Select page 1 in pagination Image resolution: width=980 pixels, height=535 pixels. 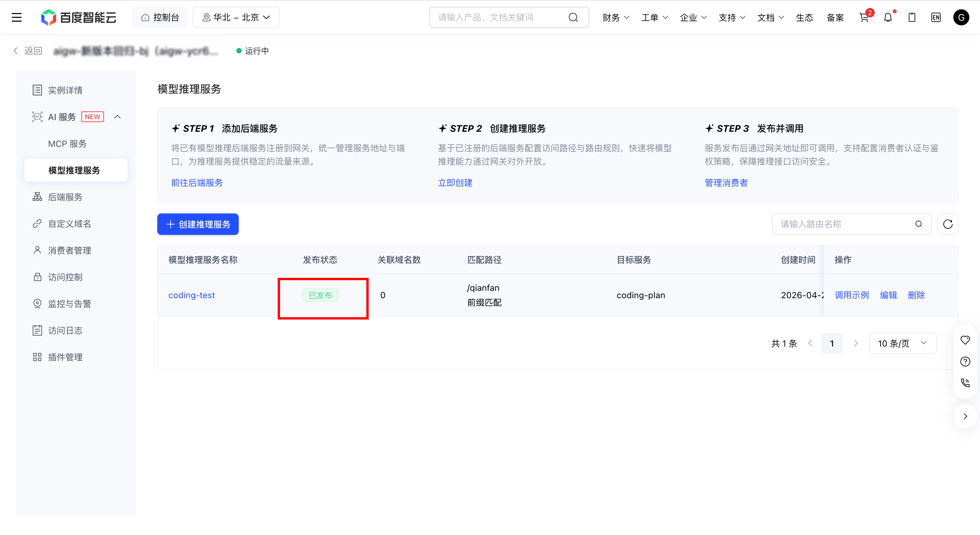(832, 344)
